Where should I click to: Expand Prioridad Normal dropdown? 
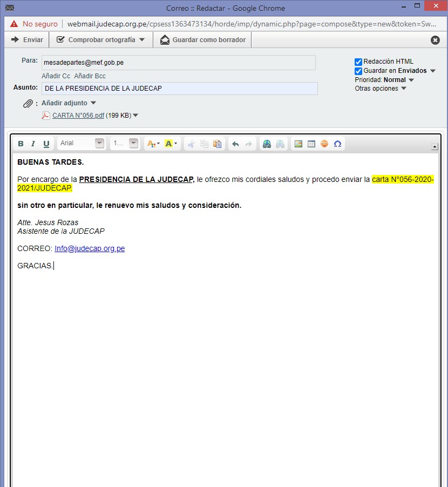[x=398, y=80]
